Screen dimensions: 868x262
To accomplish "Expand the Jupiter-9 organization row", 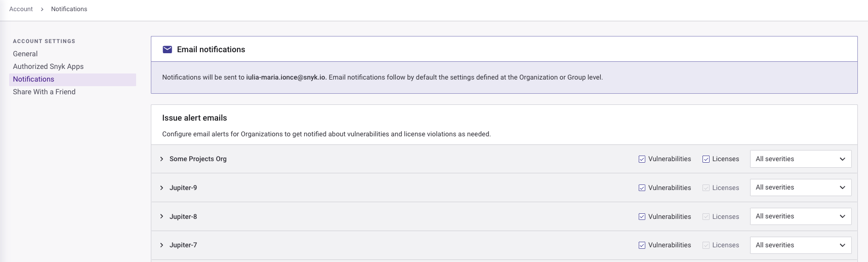I will coord(161,188).
